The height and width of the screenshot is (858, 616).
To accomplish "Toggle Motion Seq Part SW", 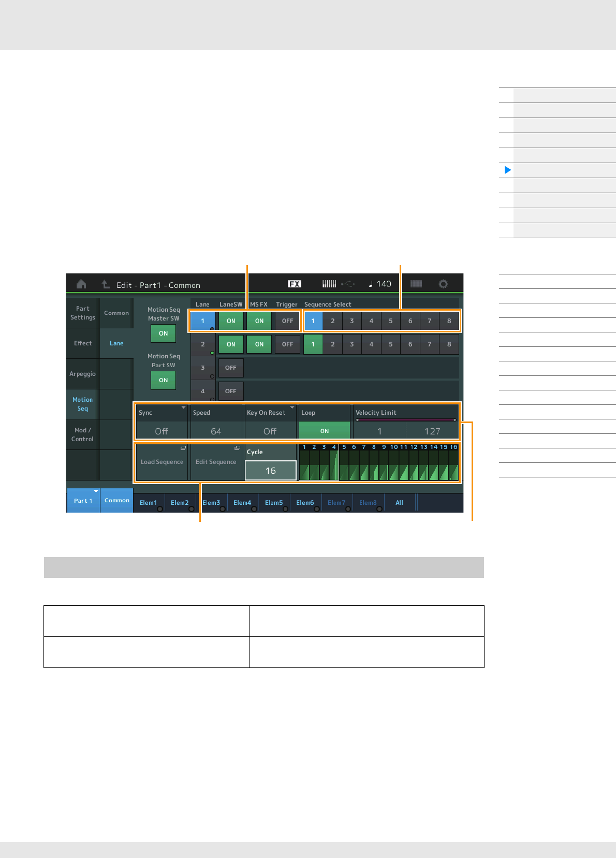I will (x=164, y=380).
